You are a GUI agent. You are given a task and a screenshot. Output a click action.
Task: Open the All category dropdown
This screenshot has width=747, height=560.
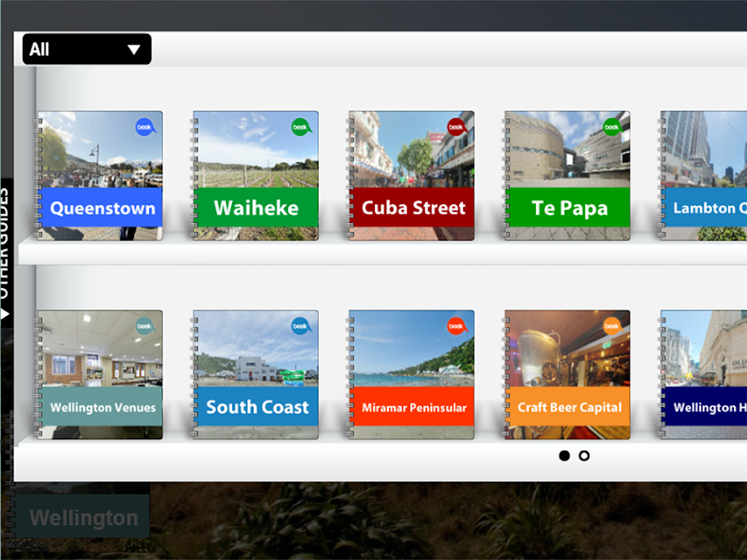pos(87,49)
